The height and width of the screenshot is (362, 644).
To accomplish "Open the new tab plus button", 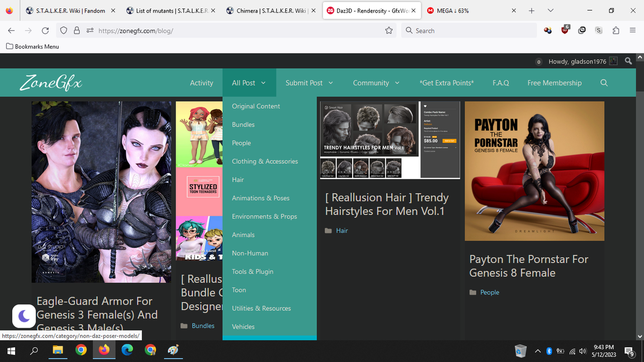I will click(531, 11).
